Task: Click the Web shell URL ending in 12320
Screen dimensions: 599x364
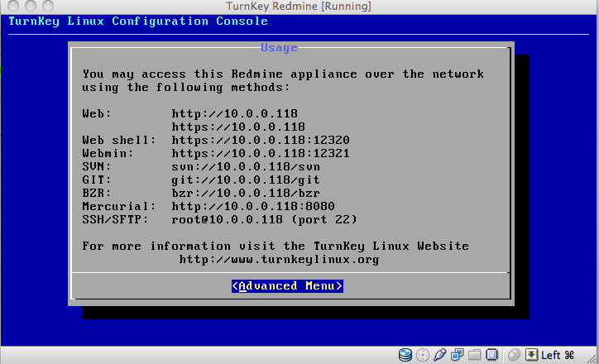Action: pos(261,140)
